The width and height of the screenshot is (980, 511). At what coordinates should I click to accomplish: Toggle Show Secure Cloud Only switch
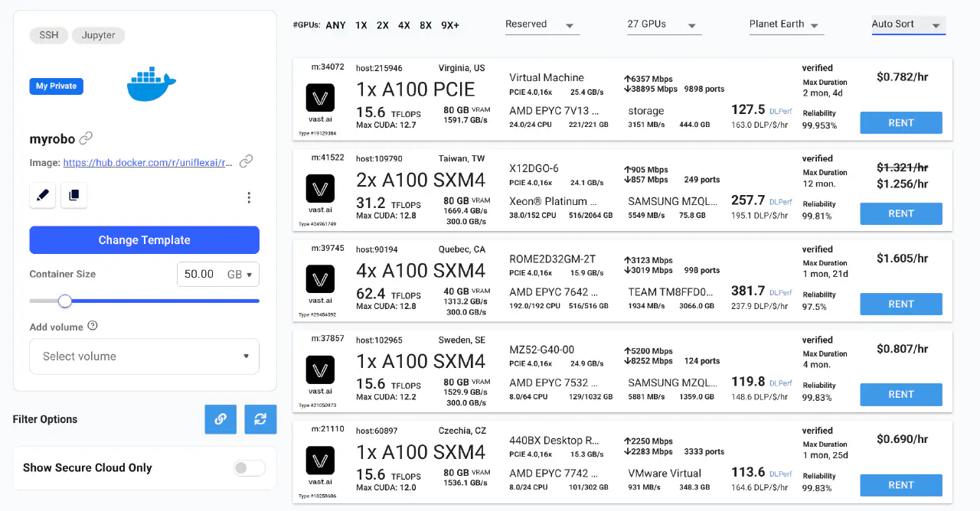(250, 468)
